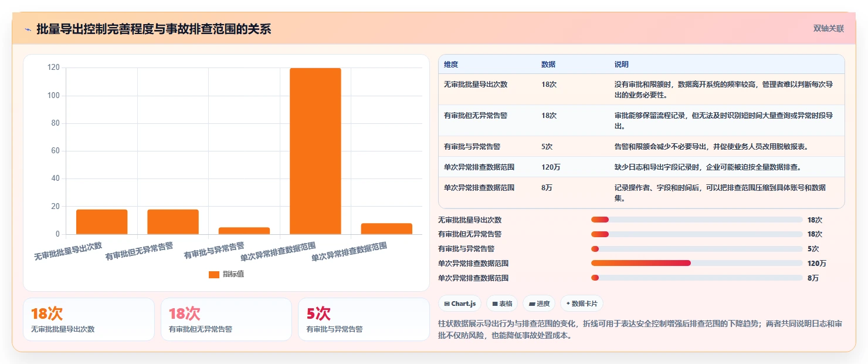Click the 数据卡片 chip
The width and height of the screenshot is (868, 364).
pyautogui.click(x=582, y=304)
